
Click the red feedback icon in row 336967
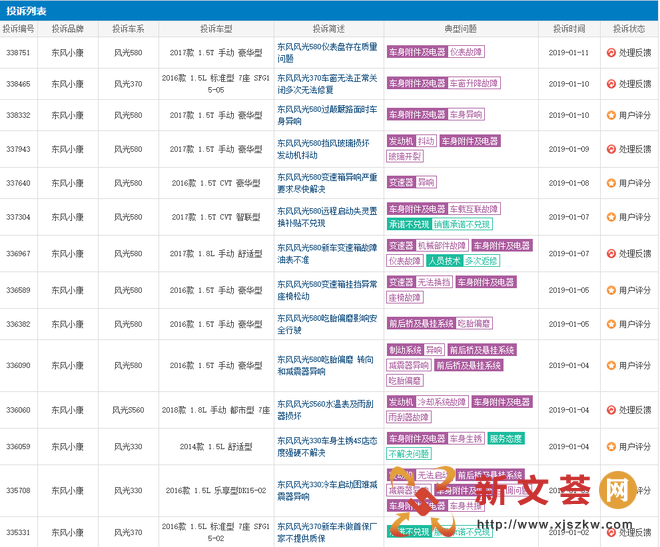(x=611, y=254)
